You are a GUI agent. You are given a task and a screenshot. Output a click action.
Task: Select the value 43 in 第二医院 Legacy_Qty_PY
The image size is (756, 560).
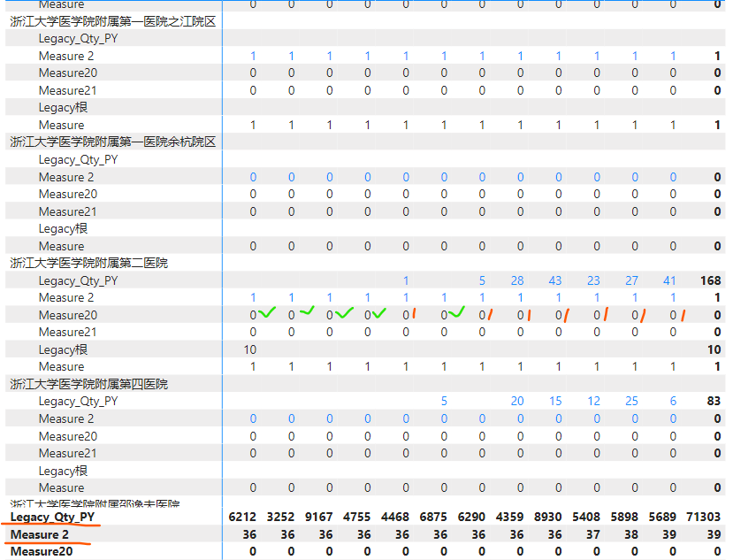point(555,280)
